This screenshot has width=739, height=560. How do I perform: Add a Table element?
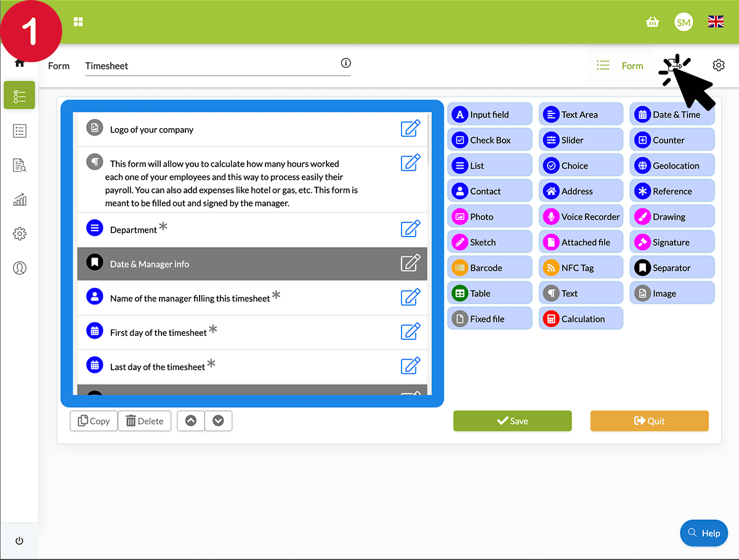[x=490, y=293]
